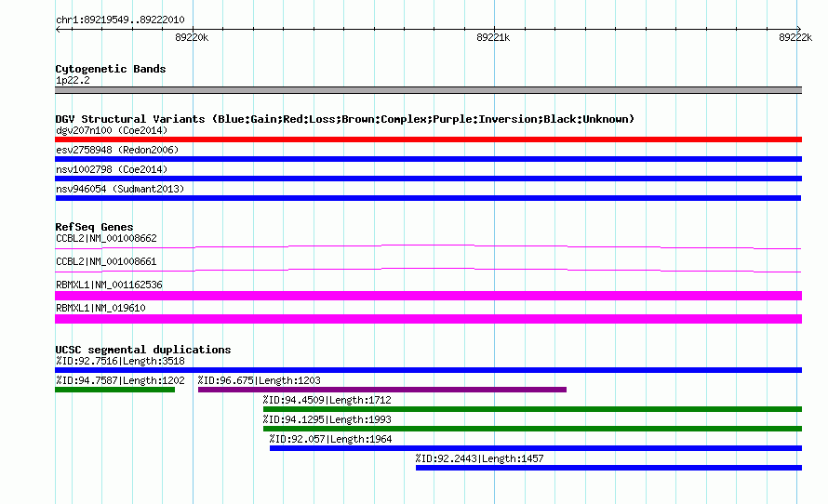Click the green Length:1712 duplication bar
Viewport: 828px width, 504px height.
point(532,409)
